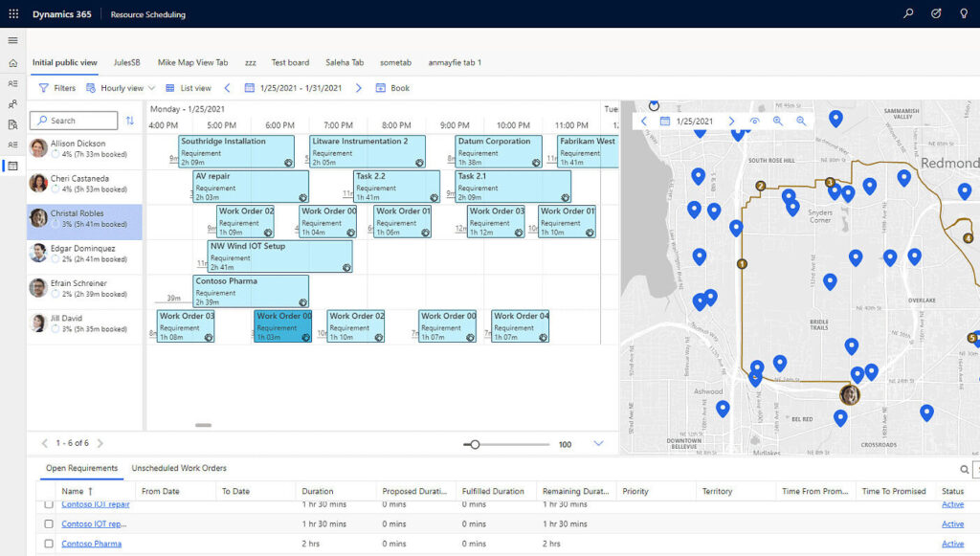Open the lightbulb assistant icon
The width and height of the screenshot is (980, 556).
point(963,13)
